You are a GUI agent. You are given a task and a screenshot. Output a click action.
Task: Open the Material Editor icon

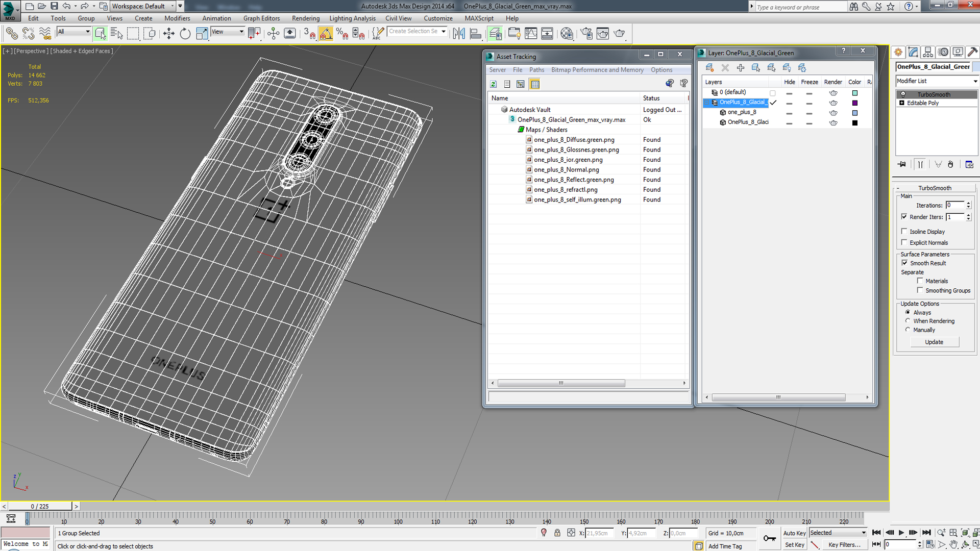coord(567,34)
